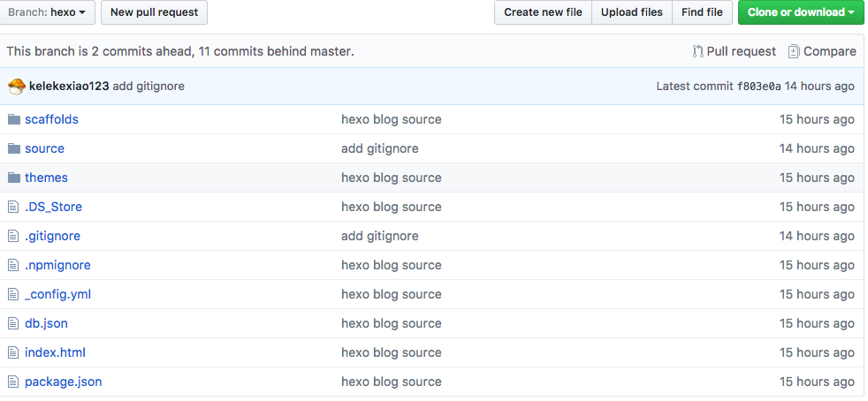Click the .gitignore row 14 hours ago timestamp
The height and width of the screenshot is (401, 868).
817,236
